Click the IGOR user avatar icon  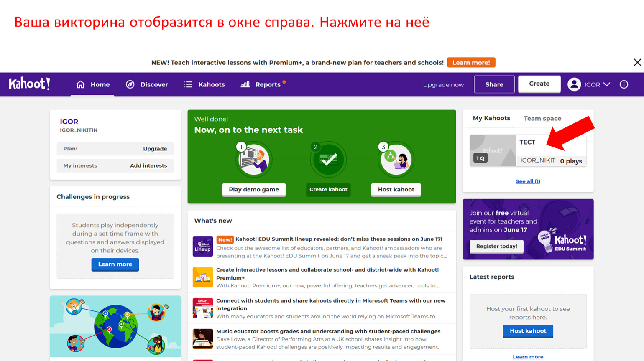[x=574, y=84]
